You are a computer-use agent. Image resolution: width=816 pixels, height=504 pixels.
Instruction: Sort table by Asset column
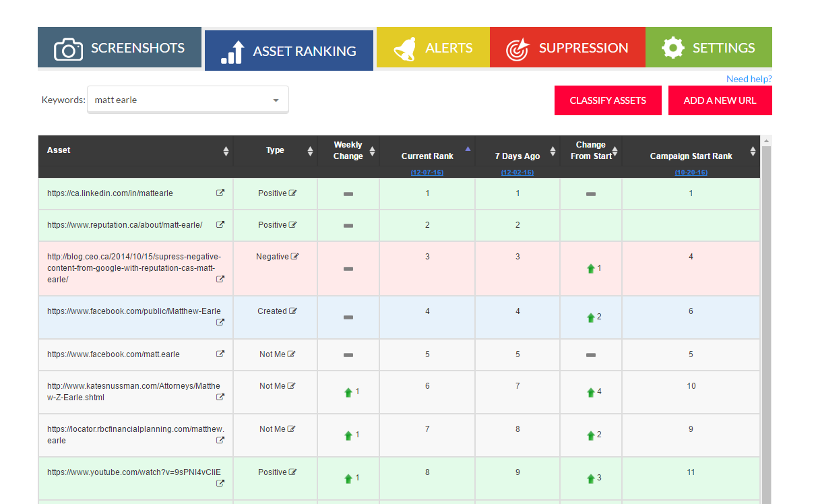pyautogui.click(x=226, y=151)
